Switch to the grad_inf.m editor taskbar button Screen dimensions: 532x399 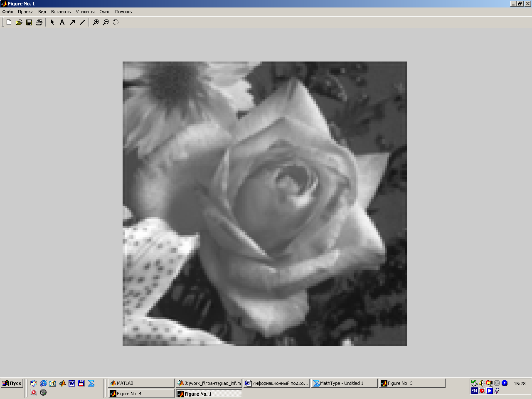pyautogui.click(x=209, y=383)
